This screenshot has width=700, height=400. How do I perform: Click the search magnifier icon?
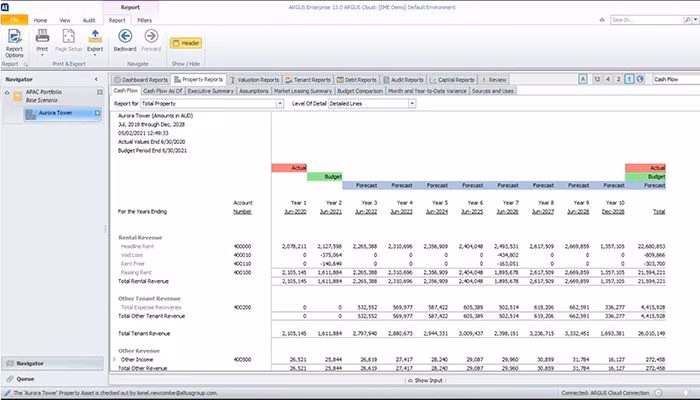pyautogui.click(x=688, y=20)
